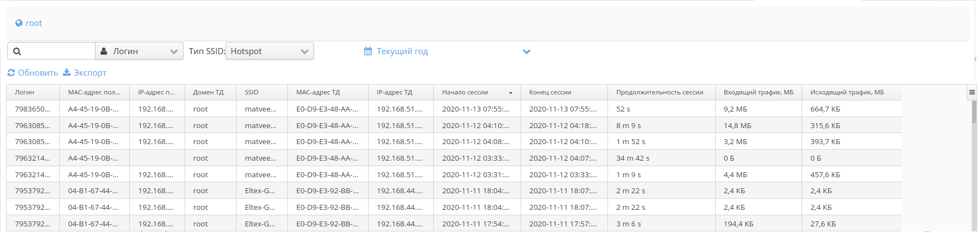Click the globe icon beside root

point(19,23)
